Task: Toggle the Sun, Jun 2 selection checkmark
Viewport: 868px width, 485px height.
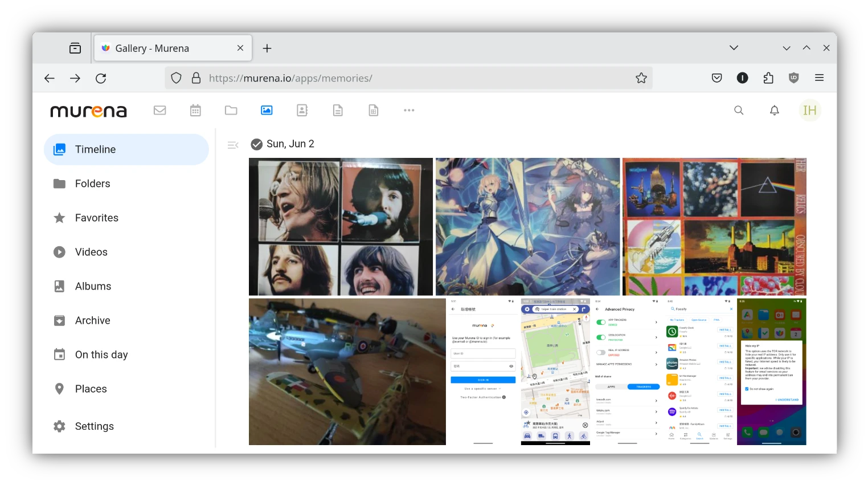Action: (x=257, y=144)
